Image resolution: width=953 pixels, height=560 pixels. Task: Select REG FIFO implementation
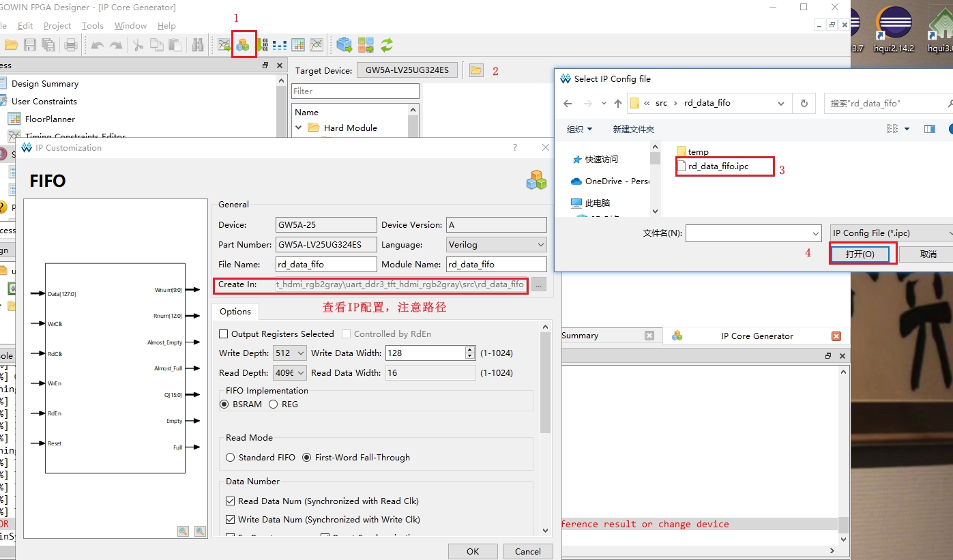tap(273, 404)
